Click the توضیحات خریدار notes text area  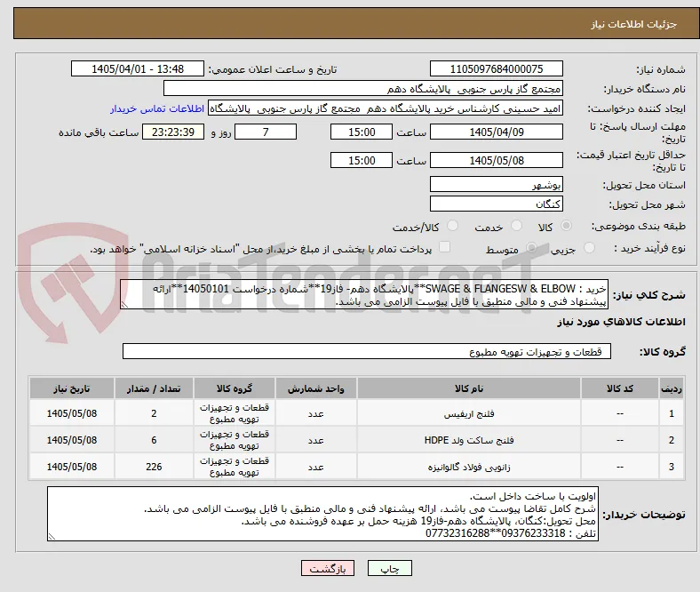pyautogui.click(x=322, y=514)
